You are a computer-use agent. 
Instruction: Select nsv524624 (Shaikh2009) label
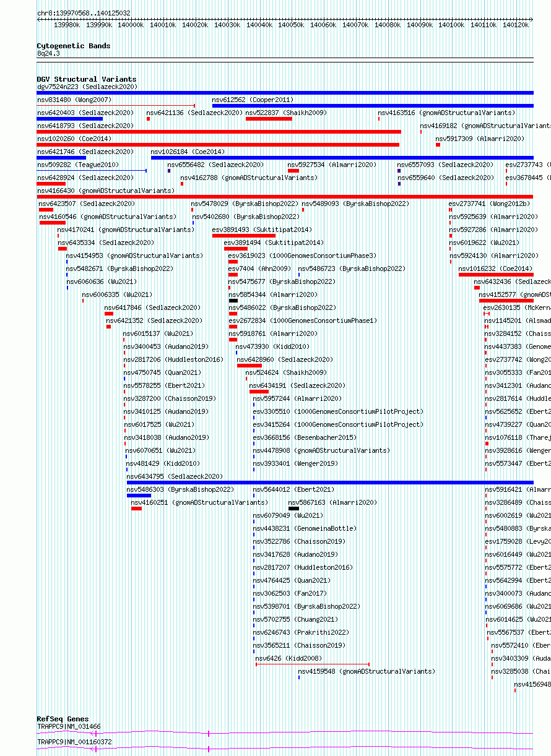click(x=286, y=372)
